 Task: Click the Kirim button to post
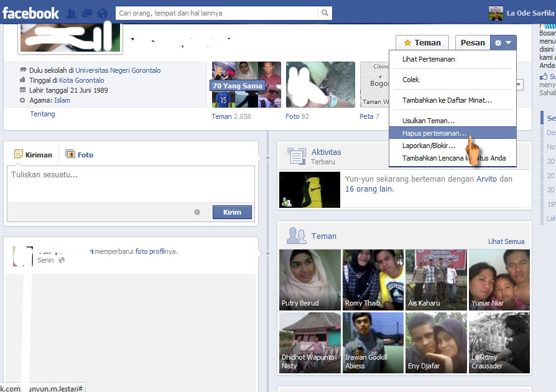(x=232, y=212)
